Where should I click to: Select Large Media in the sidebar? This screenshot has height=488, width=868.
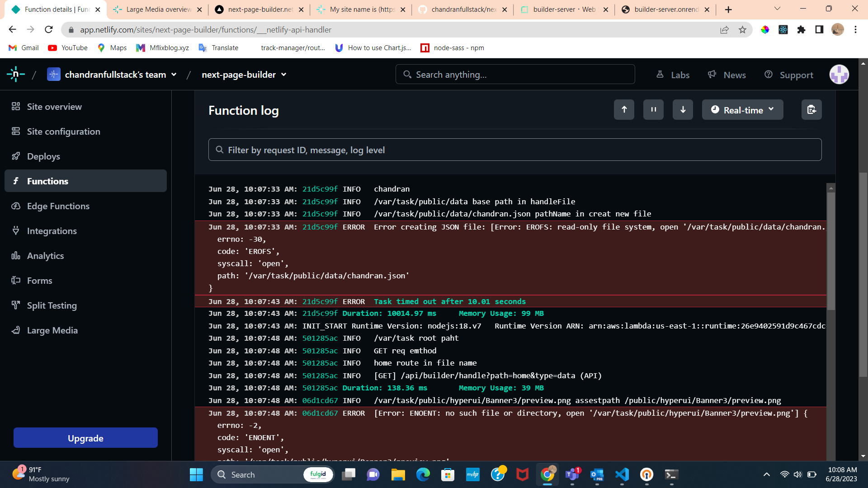[x=51, y=330]
